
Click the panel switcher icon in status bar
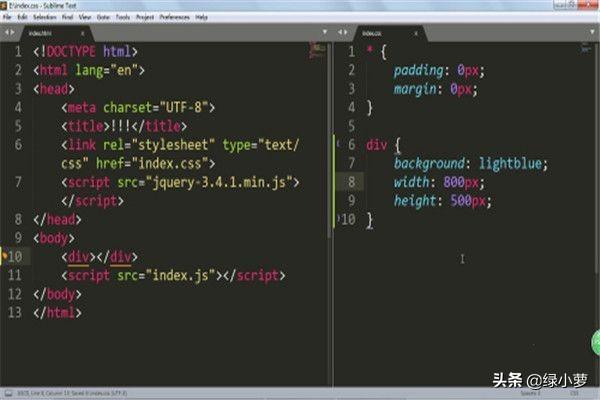(x=8, y=393)
